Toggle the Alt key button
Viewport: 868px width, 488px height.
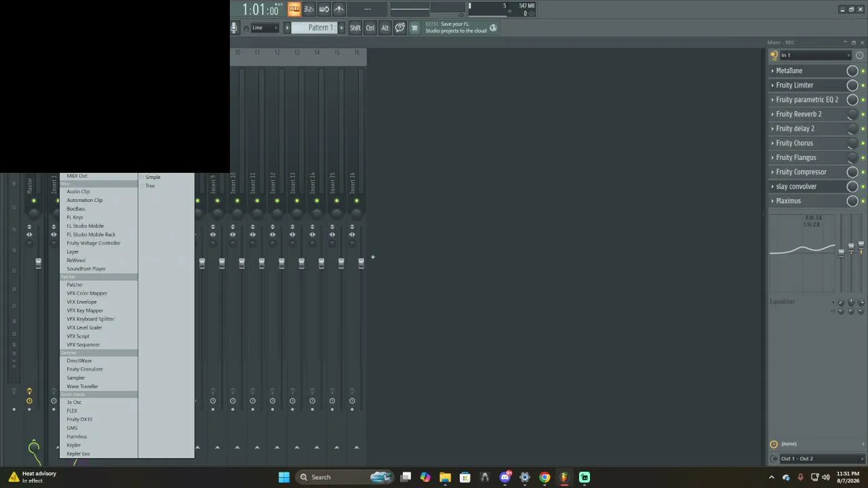tap(385, 28)
